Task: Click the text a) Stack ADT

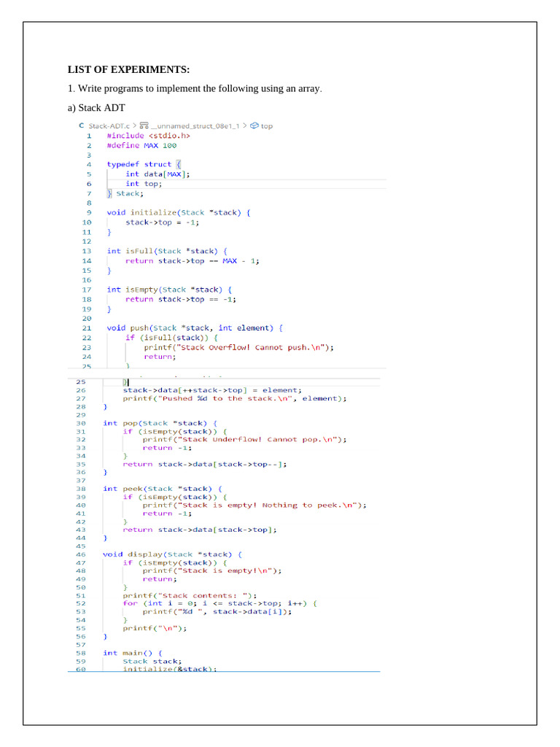Action: pyautogui.click(x=96, y=108)
